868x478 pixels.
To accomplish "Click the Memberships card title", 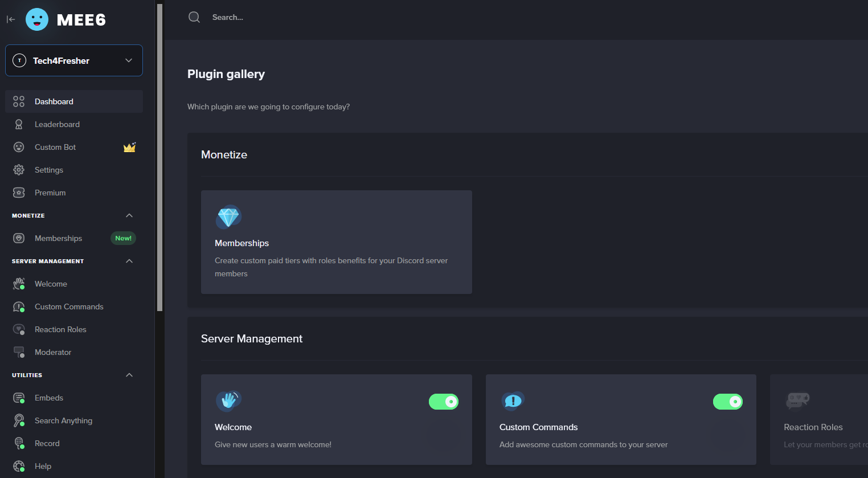I will (x=241, y=243).
